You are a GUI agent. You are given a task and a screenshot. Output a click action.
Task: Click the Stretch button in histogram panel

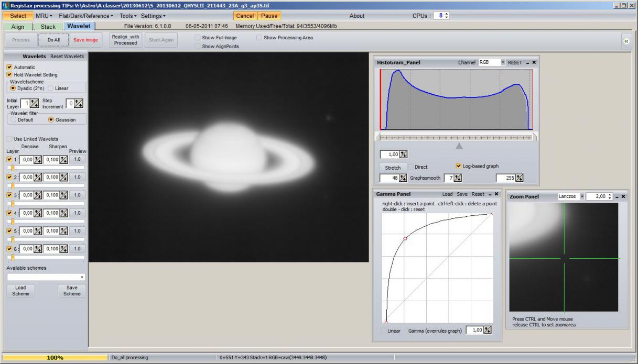tap(393, 168)
